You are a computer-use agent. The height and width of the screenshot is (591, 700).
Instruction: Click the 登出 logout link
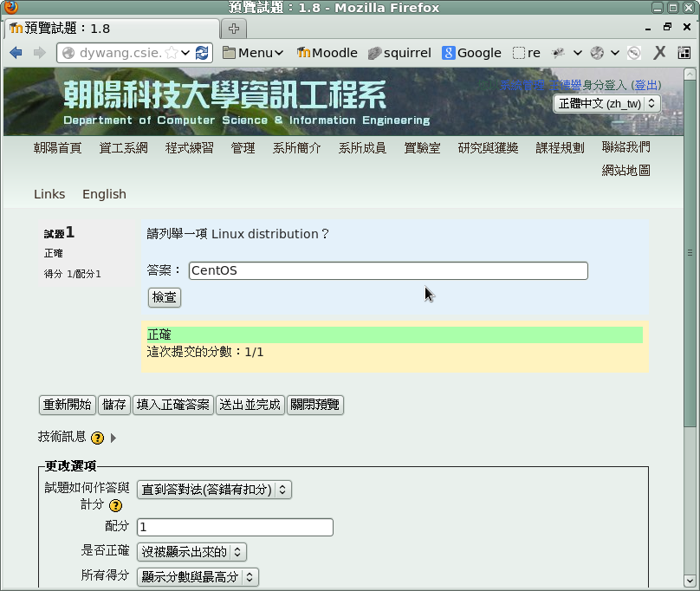(645, 85)
